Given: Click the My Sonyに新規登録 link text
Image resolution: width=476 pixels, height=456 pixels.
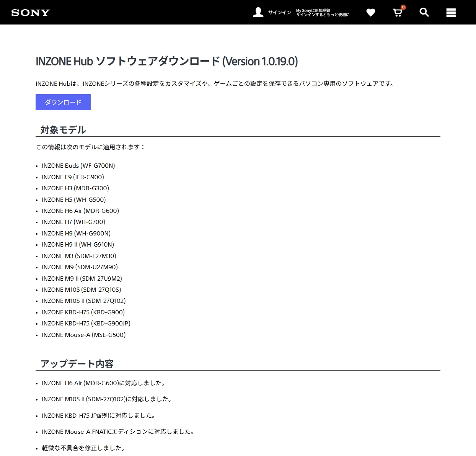Looking at the screenshot, I should pos(313,10).
